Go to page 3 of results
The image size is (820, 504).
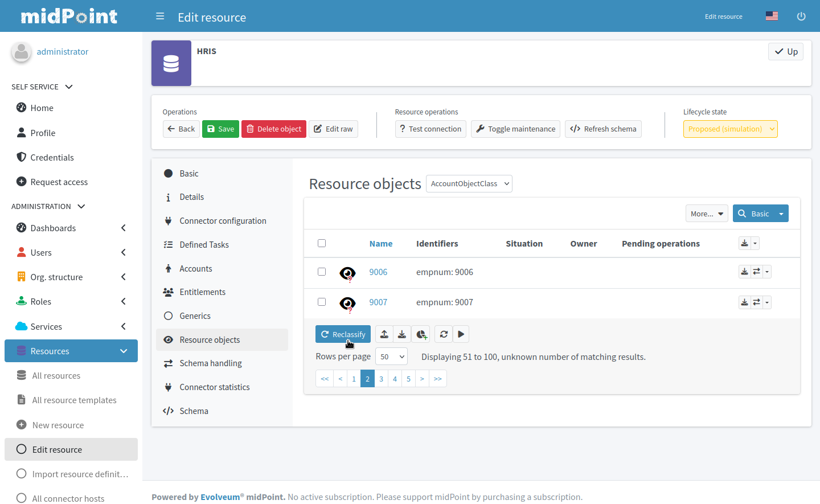click(381, 379)
